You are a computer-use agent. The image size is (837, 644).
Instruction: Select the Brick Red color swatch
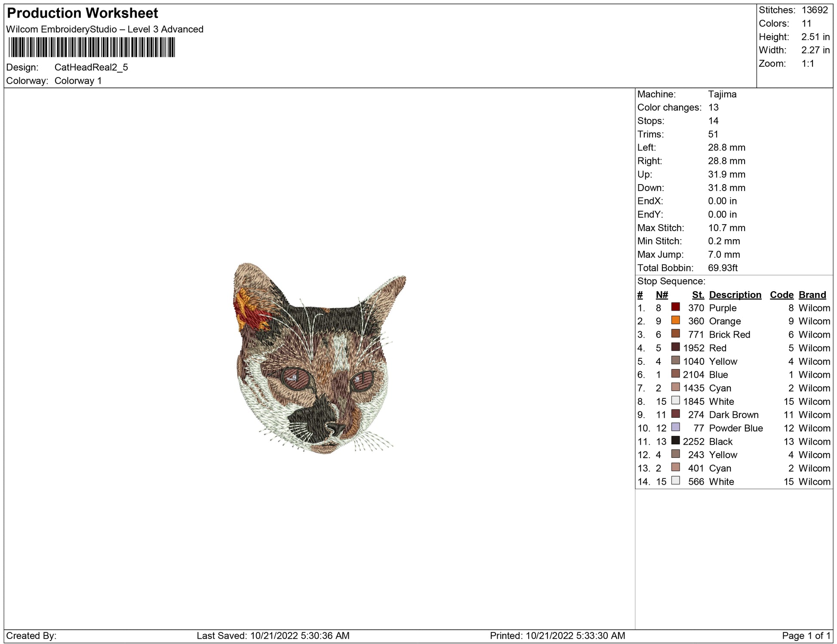click(x=675, y=333)
